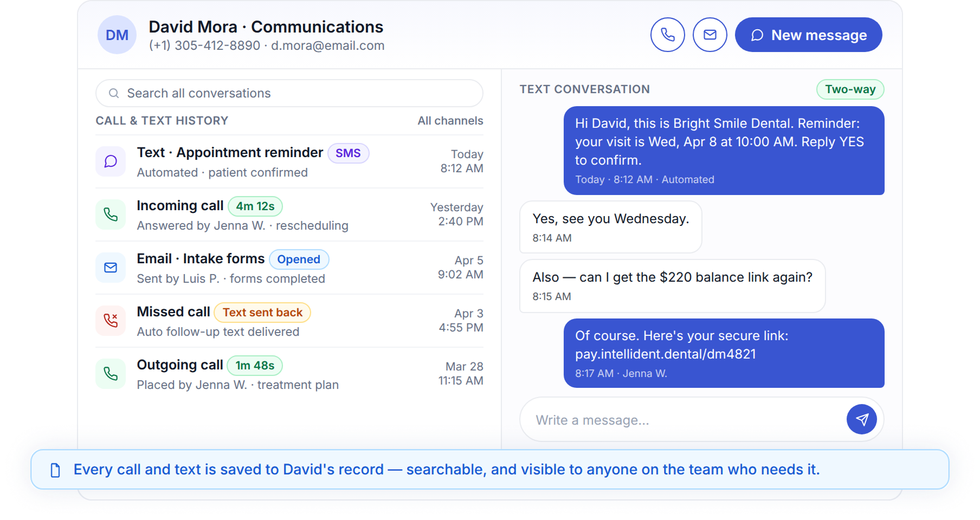This screenshot has width=980, height=520.
Task: Focus the Search all conversations field
Action: point(289,93)
